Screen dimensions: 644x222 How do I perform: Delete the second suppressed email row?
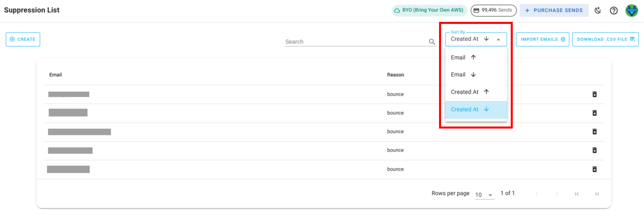point(595,113)
